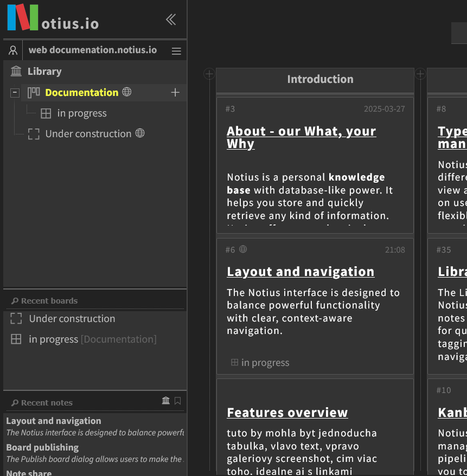The height and width of the screenshot is (476, 467).
Task: Open note About - our What, your Why
Action: (x=301, y=137)
